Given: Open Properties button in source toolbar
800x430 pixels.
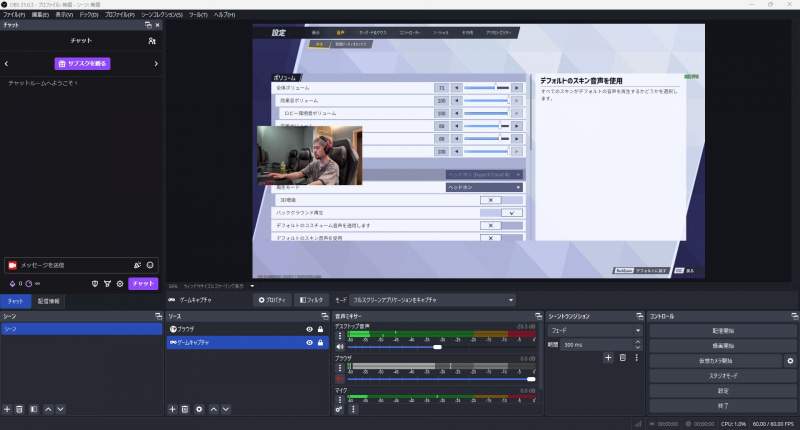Looking at the screenshot, I should point(272,300).
